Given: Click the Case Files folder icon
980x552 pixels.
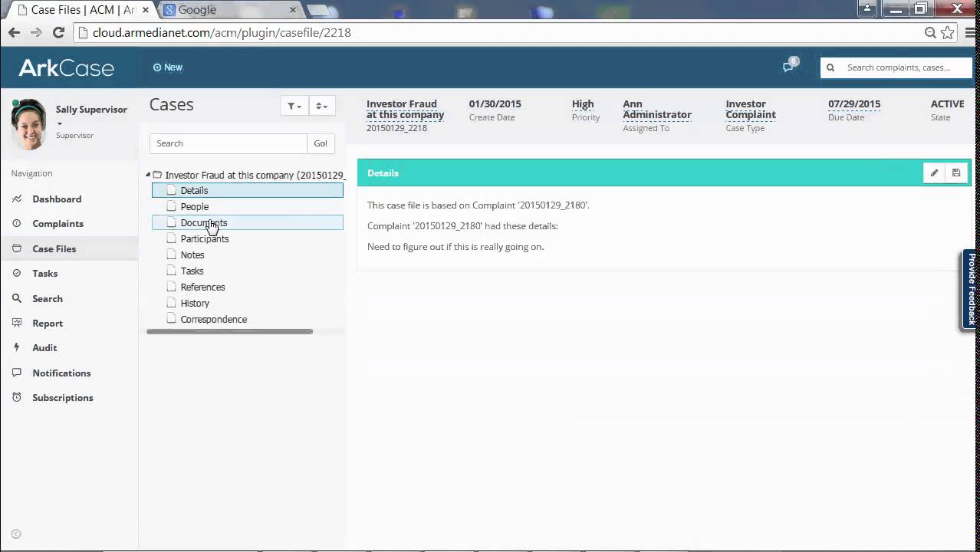Looking at the screenshot, I should click(17, 249).
